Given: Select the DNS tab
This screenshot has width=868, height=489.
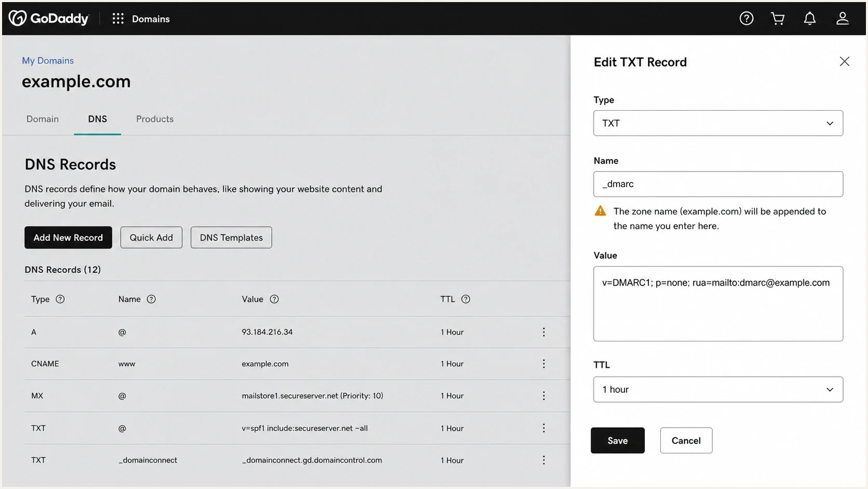Looking at the screenshot, I should coord(98,119).
